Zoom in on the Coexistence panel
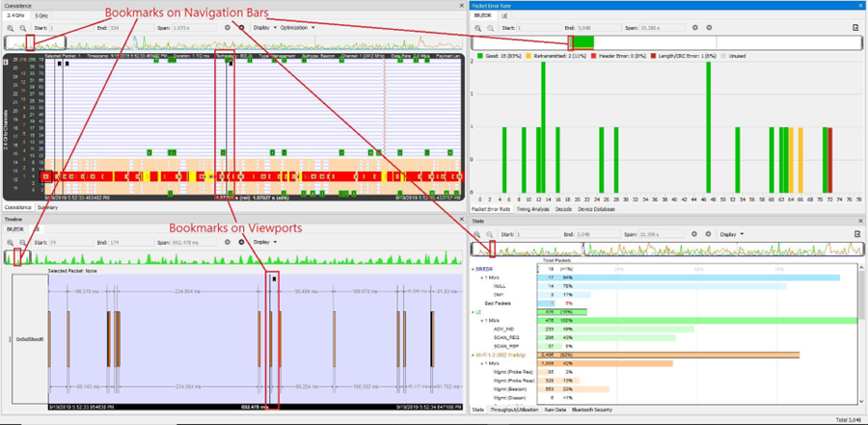This screenshot has width=868, height=425. (x=12, y=27)
